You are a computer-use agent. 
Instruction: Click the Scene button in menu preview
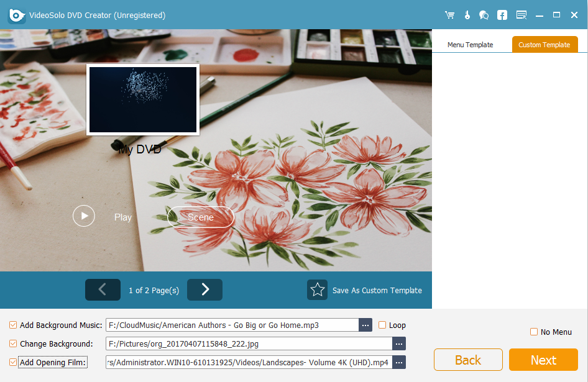201,217
